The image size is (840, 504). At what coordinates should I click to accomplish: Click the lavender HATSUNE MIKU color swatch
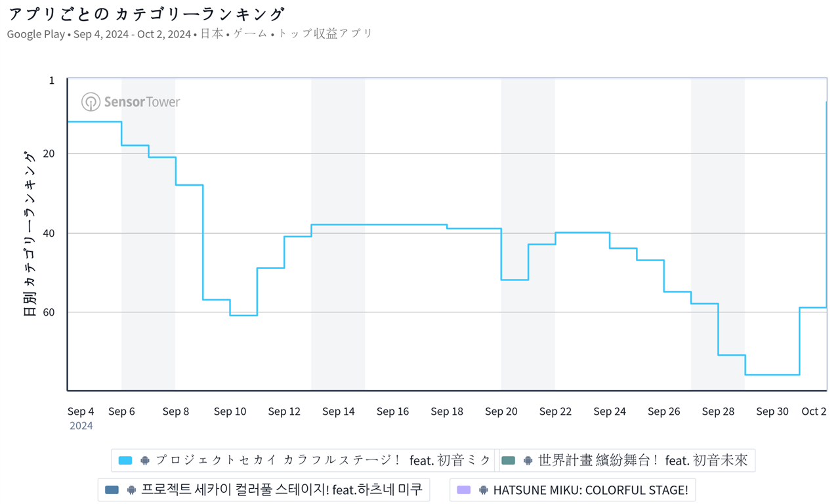[463, 490]
